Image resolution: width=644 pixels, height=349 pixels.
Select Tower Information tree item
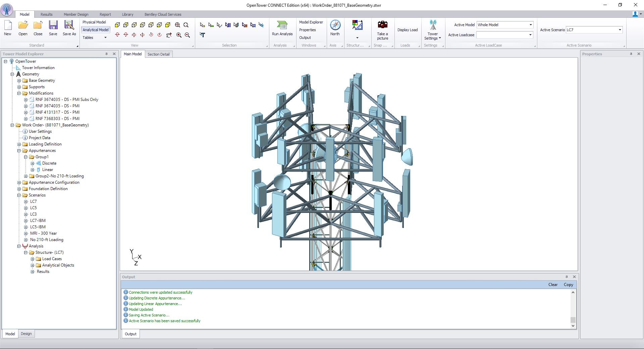point(38,68)
